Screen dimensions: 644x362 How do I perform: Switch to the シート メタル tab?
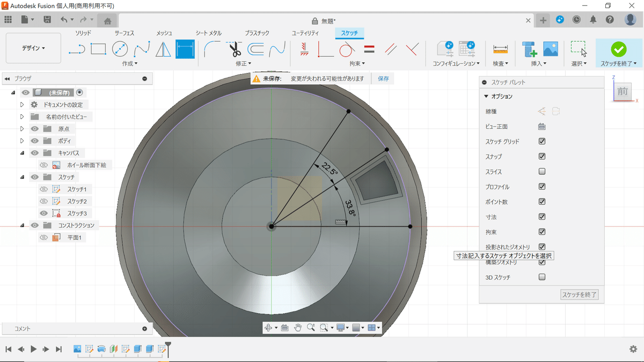[x=208, y=33]
